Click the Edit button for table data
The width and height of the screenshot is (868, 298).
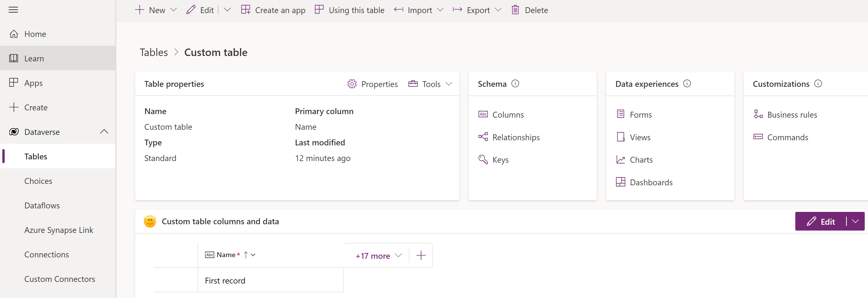click(821, 221)
